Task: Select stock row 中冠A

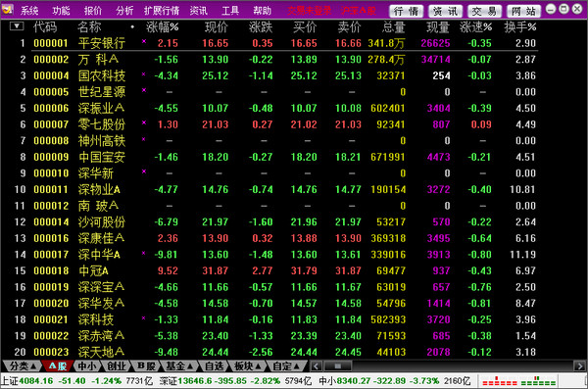Action: 275,270
